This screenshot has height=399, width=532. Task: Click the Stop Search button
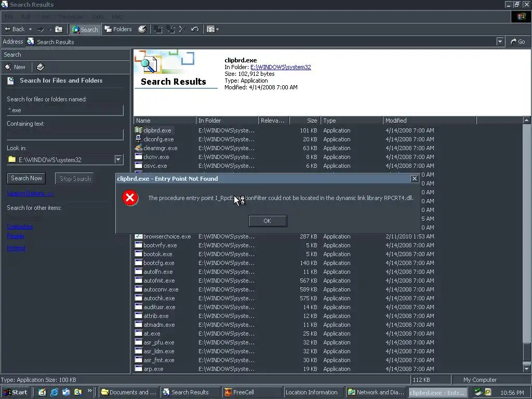pos(75,178)
